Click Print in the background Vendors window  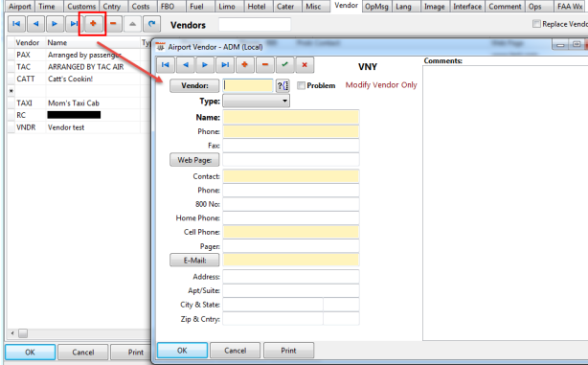pyautogui.click(x=131, y=353)
